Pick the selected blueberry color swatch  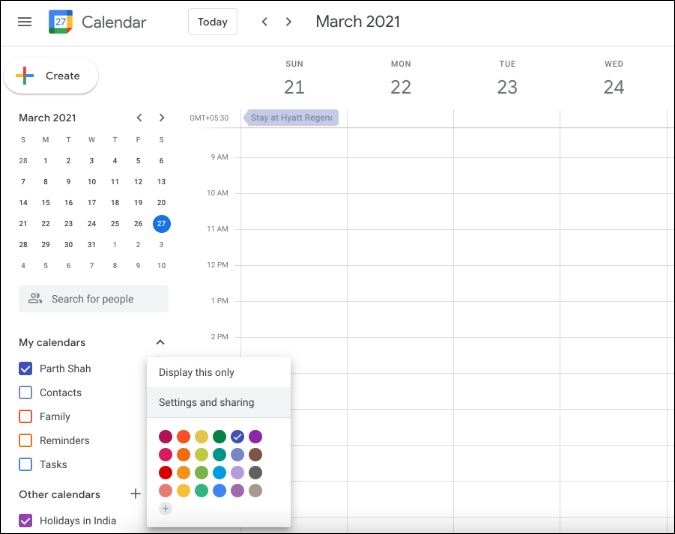coord(237,436)
